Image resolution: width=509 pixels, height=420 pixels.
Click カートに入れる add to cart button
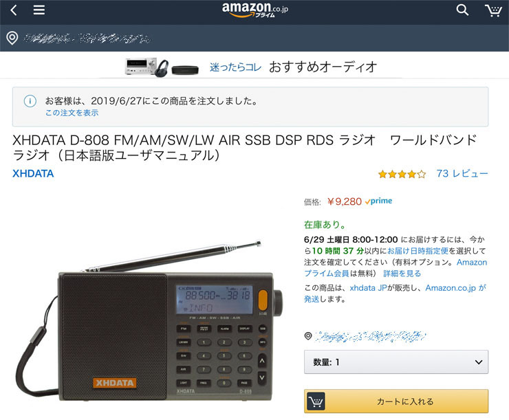click(396, 401)
